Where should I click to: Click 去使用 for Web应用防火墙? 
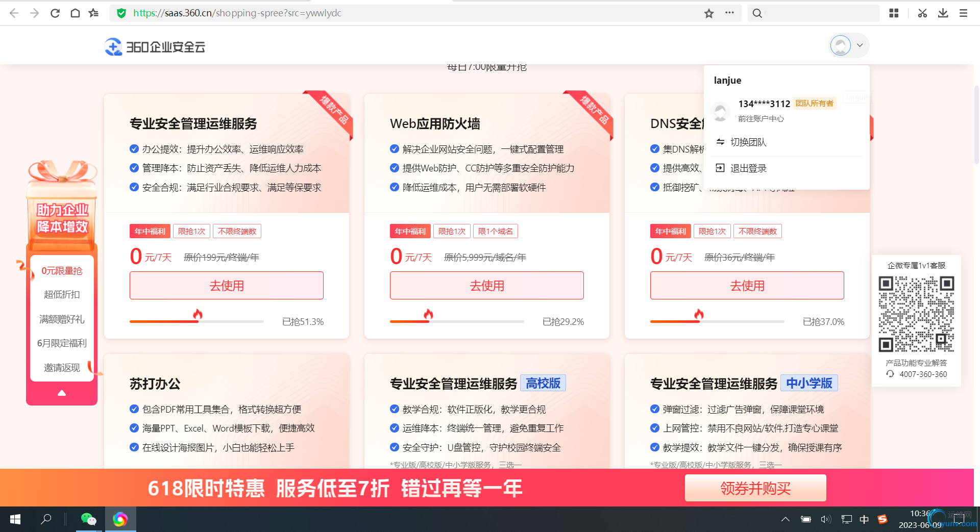click(487, 286)
